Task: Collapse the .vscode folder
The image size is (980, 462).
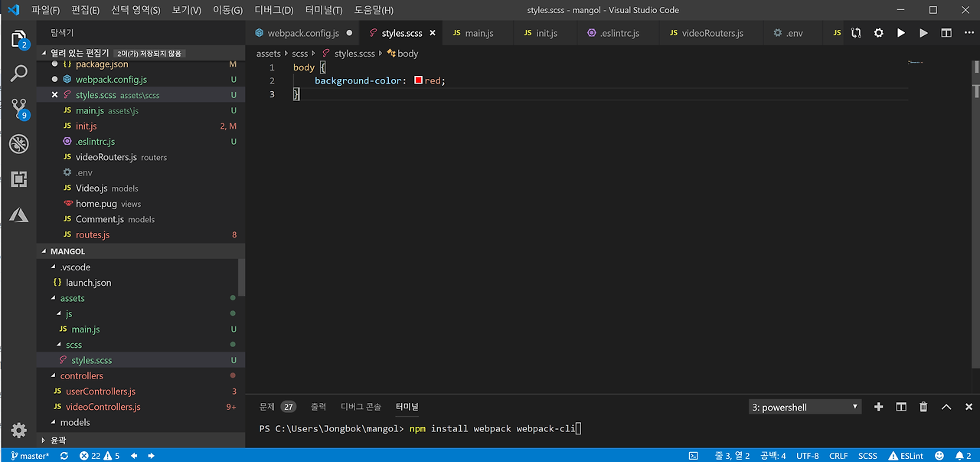Action: tap(54, 267)
